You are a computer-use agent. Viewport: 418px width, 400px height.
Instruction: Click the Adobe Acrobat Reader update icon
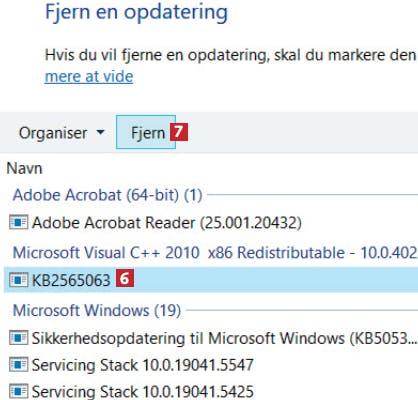[x=18, y=222]
